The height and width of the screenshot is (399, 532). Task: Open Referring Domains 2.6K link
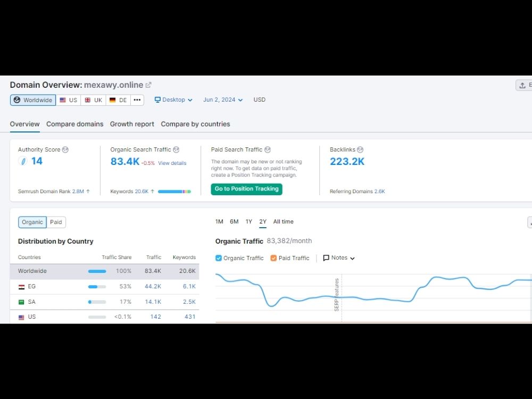(380, 192)
